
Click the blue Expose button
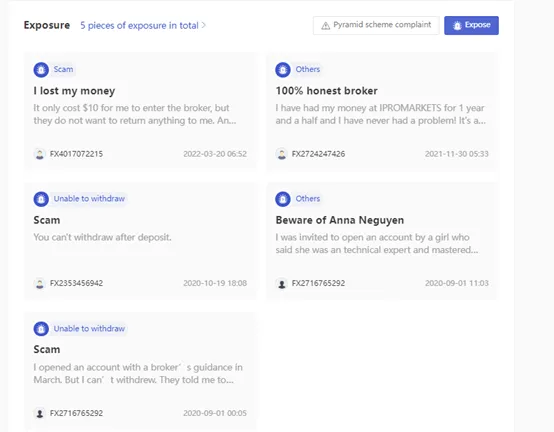471,25
